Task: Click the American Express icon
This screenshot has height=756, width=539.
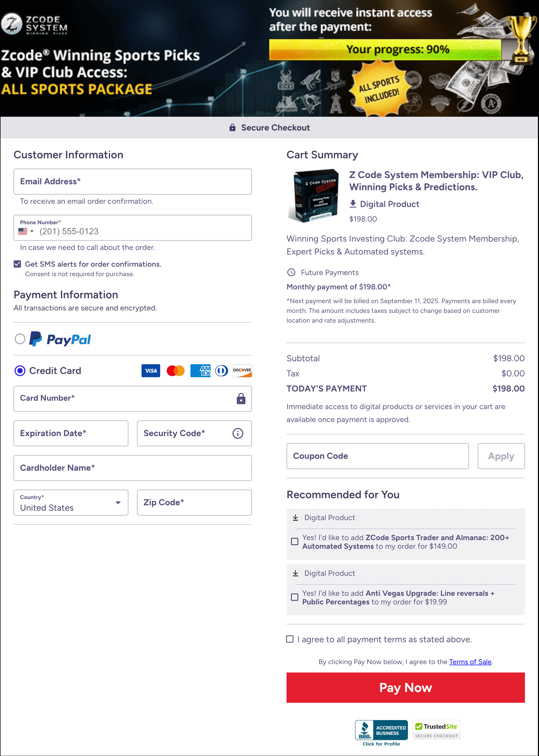Action: click(x=201, y=370)
